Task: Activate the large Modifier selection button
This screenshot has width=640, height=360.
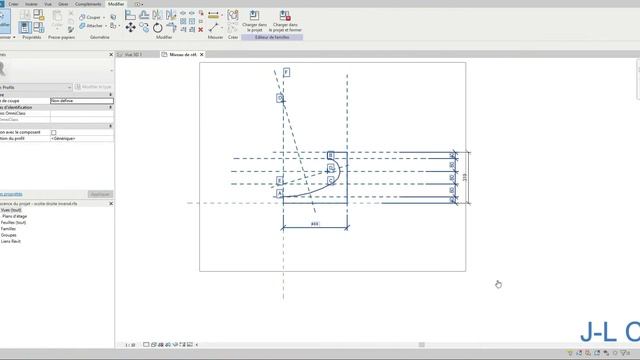Action: (4, 20)
